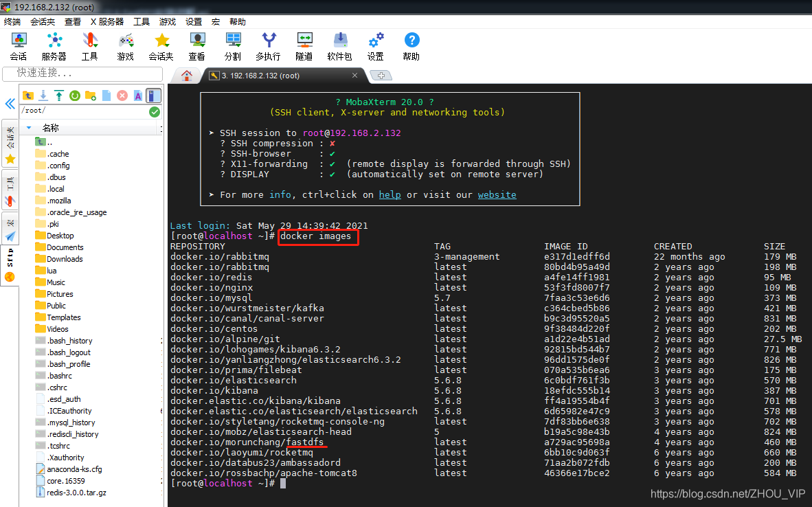Click 'docker.io/nginx' text in terminal
Screen dimensions: 812x507
212,287
